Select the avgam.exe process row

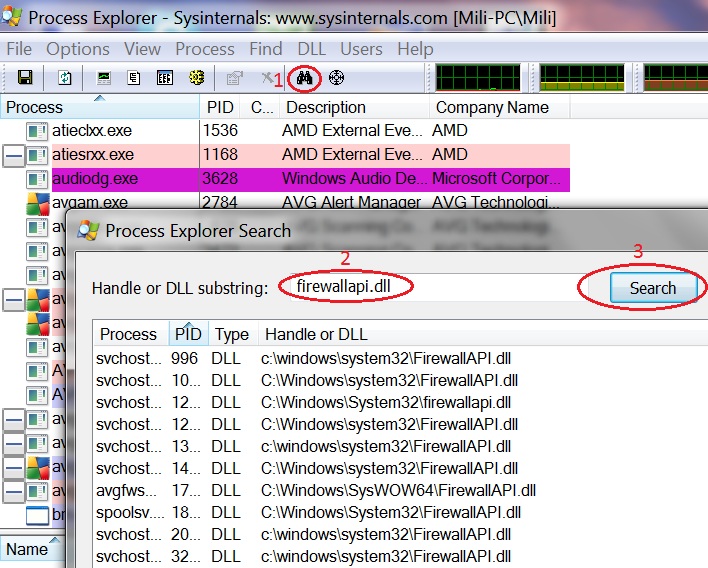pyautogui.click(x=284, y=201)
